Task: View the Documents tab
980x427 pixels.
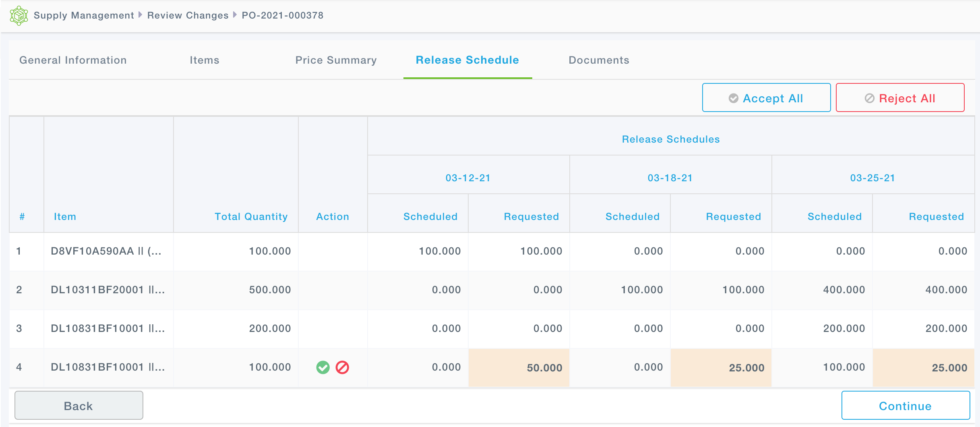Action: [x=599, y=60]
